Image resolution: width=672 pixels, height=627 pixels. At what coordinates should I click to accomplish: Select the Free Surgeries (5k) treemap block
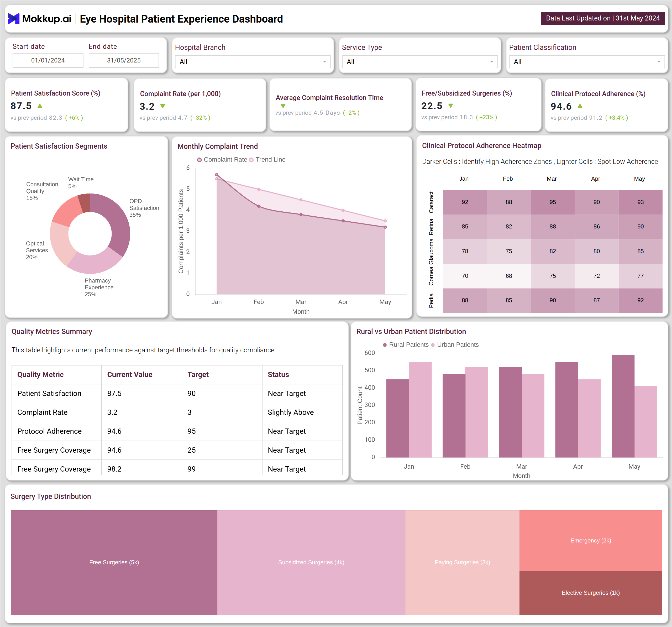pos(114,562)
